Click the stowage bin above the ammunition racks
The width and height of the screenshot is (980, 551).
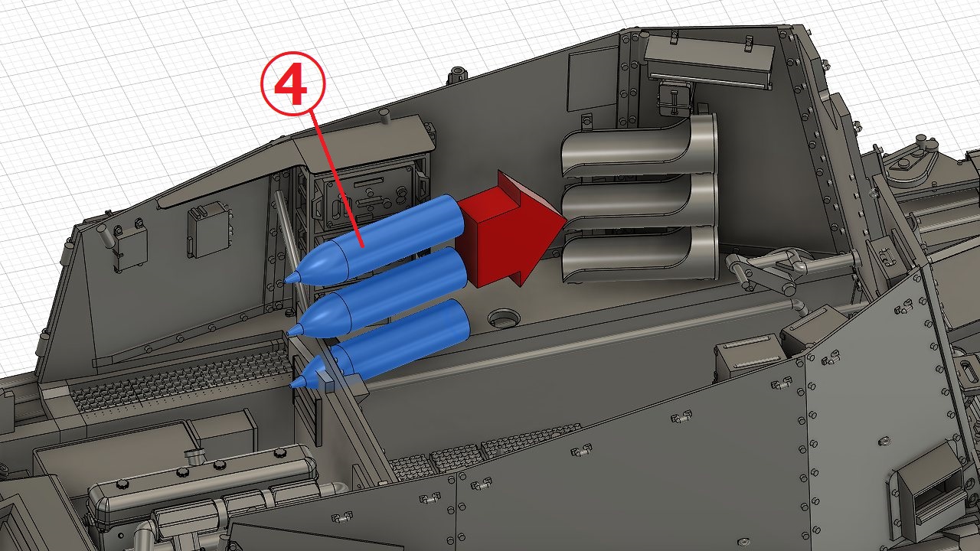[x=708, y=61]
